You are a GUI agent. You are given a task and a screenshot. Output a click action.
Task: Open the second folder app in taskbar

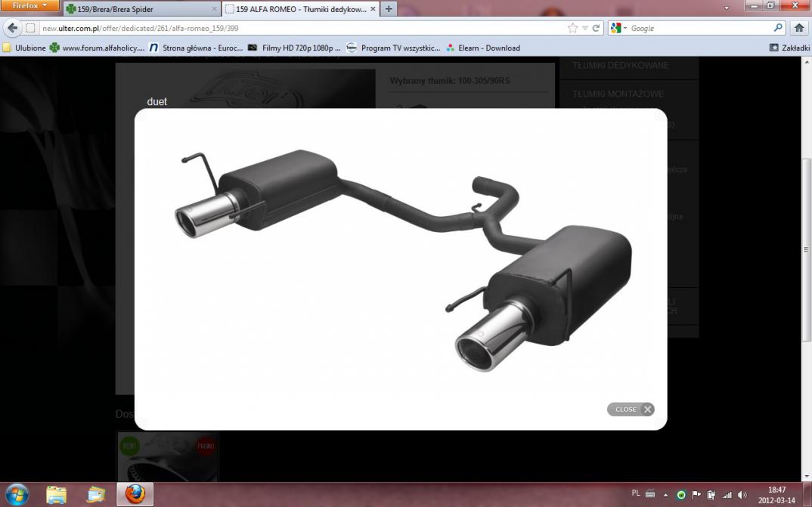click(95, 495)
